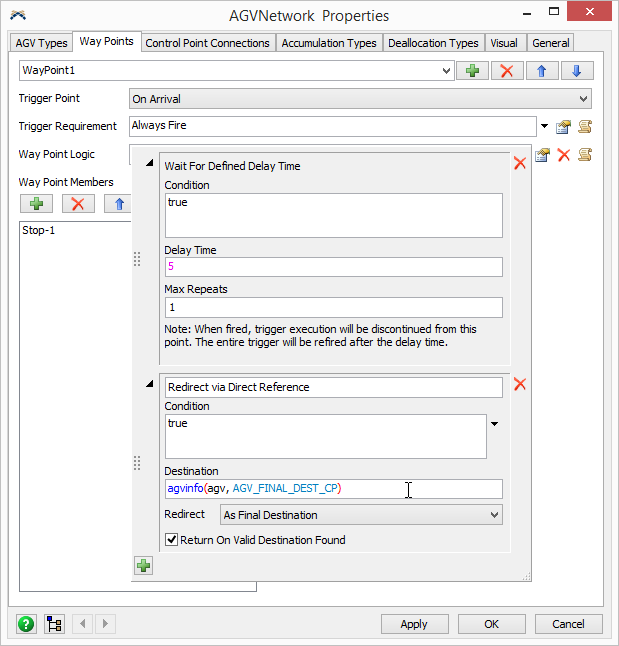The width and height of the screenshot is (619, 646).
Task: Remove the Wait For Defined Delay block
Action: click(519, 163)
